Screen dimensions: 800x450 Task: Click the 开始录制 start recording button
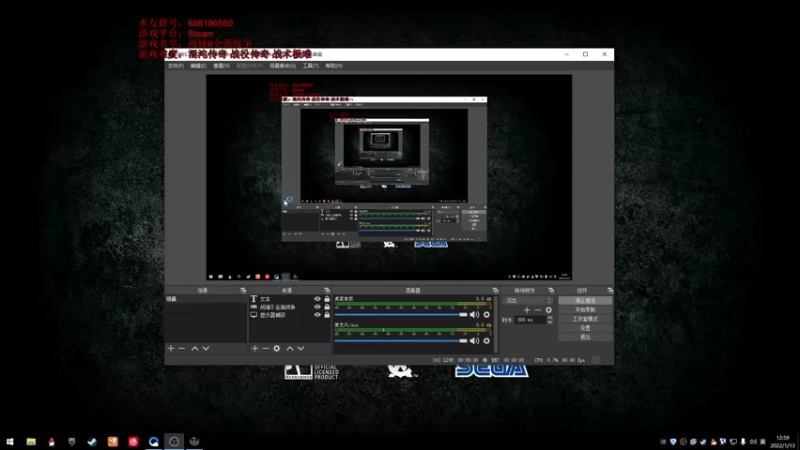click(585, 310)
